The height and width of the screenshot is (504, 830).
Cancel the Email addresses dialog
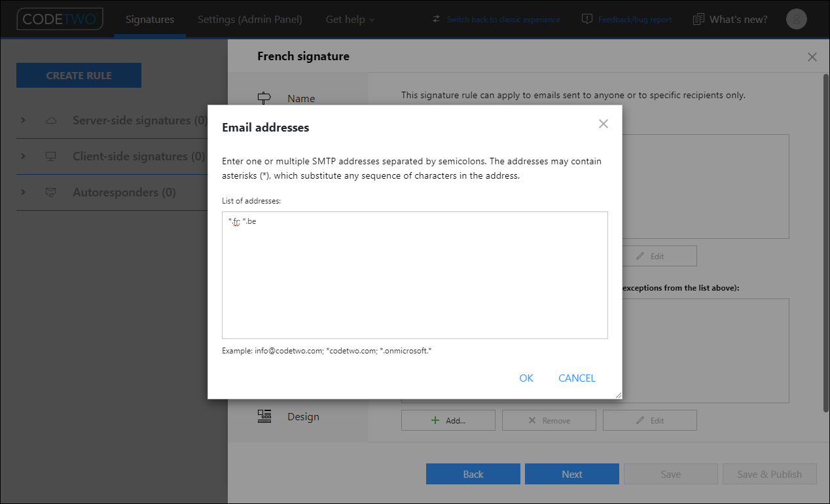tap(577, 378)
